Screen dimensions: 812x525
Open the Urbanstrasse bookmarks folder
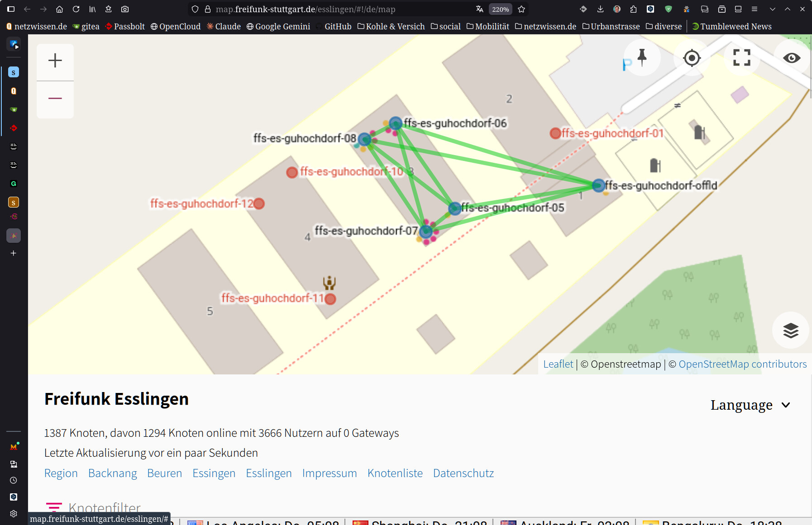pyautogui.click(x=611, y=26)
